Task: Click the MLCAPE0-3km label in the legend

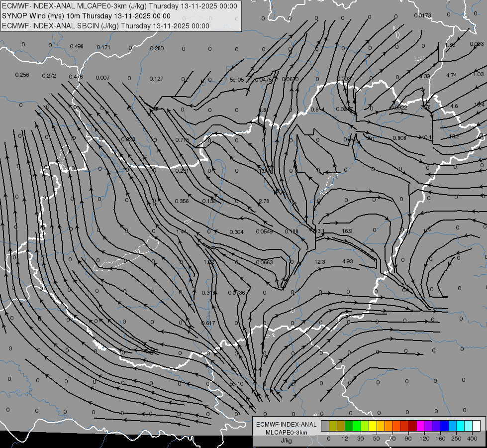Action: click(287, 433)
